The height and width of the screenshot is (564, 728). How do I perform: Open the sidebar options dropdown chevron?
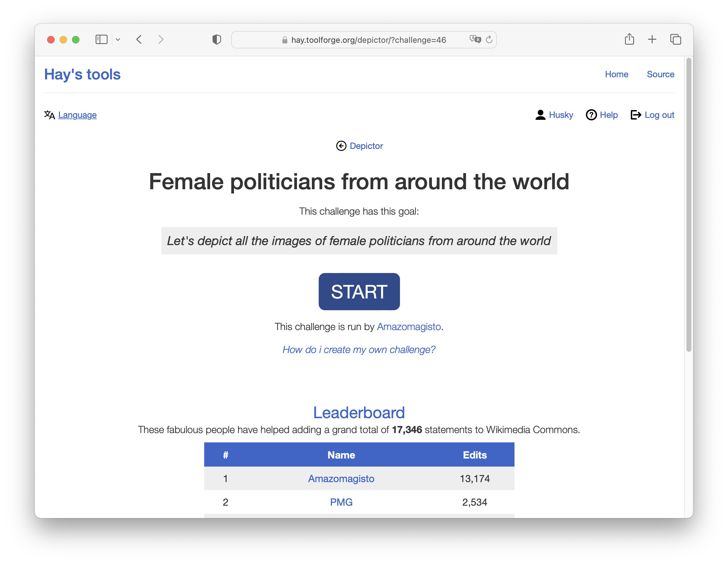pos(118,40)
